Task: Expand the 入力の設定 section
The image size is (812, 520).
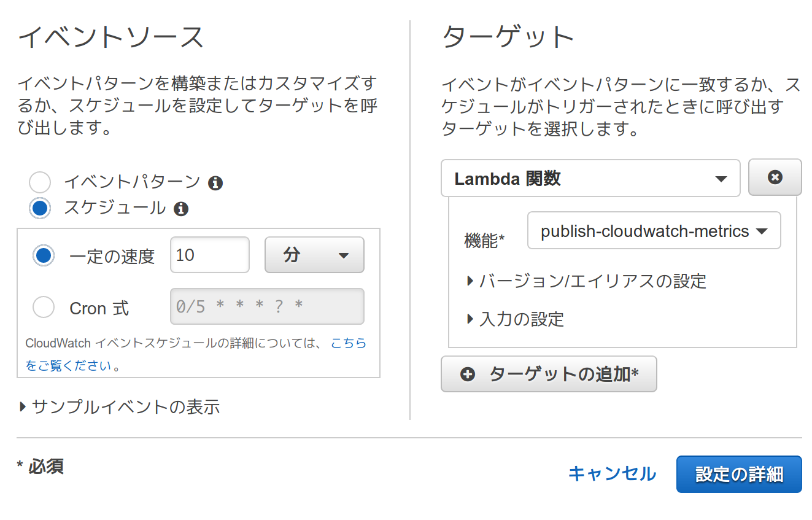Action: (x=516, y=319)
